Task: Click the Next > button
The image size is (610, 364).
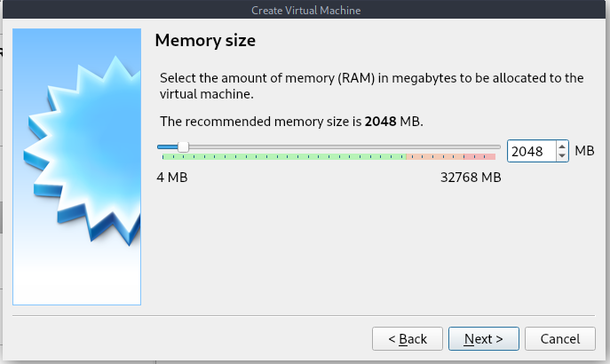Action: [484, 339]
